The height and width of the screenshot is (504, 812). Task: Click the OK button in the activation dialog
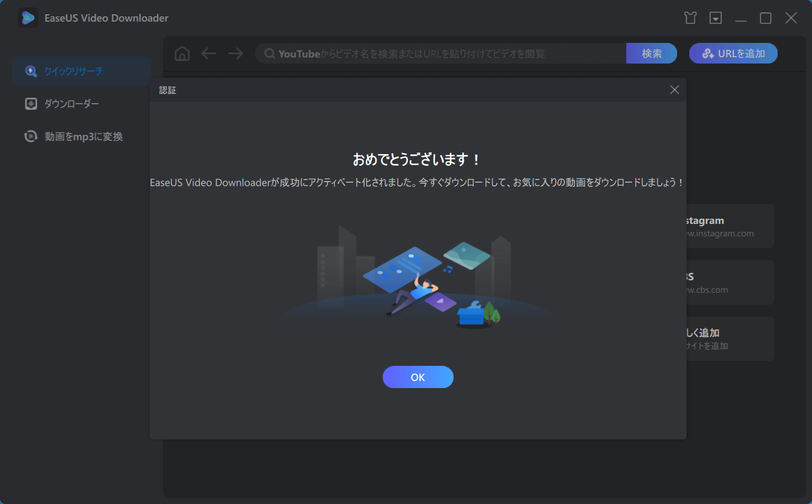[x=418, y=377]
